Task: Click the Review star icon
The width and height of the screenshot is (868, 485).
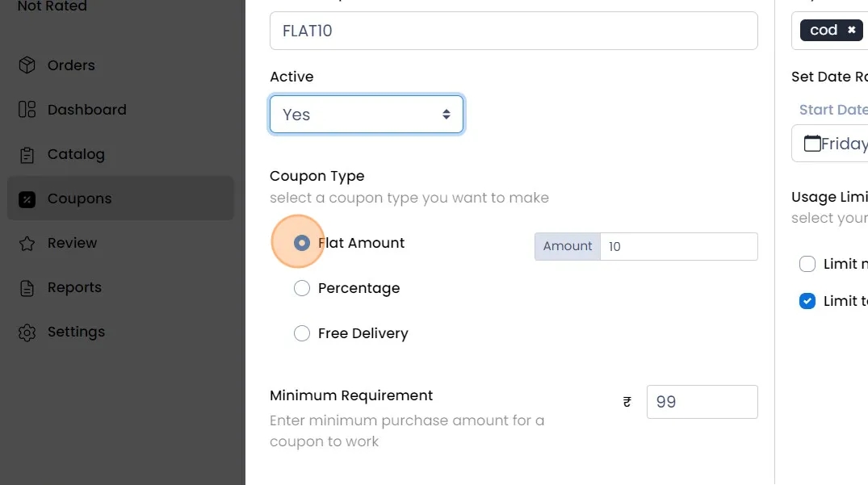Action: coord(27,243)
